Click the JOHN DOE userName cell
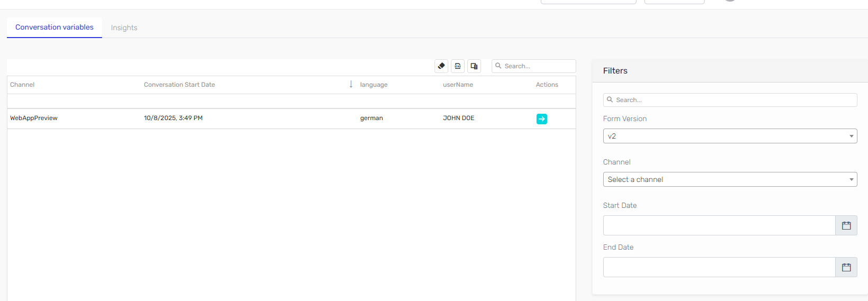 click(458, 118)
